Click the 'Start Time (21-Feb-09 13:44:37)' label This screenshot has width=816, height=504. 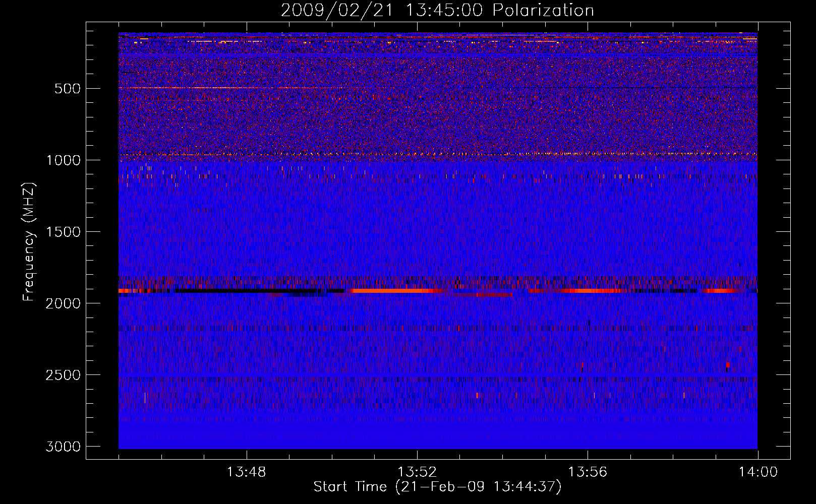[437, 487]
